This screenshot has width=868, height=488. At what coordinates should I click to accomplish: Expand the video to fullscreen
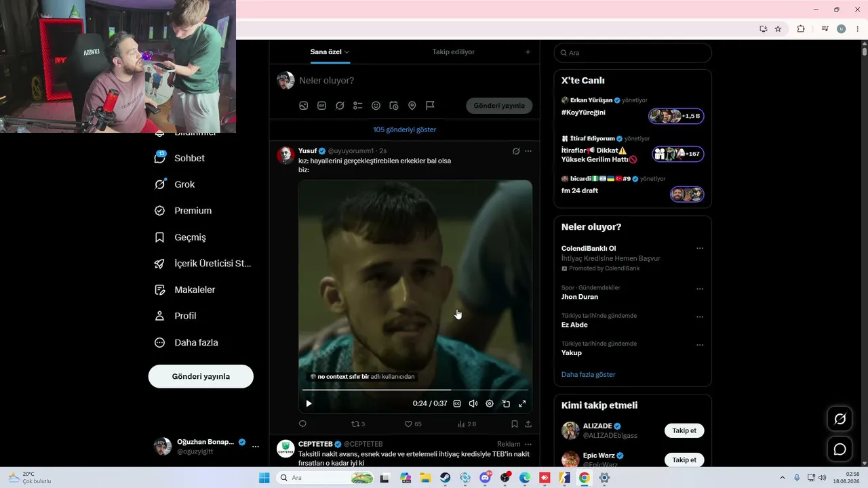[522, 404]
